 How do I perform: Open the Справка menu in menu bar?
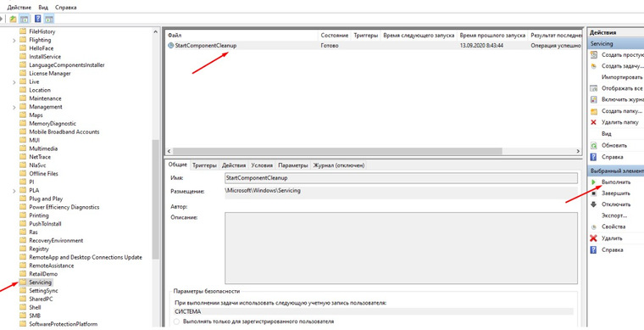[x=65, y=8]
